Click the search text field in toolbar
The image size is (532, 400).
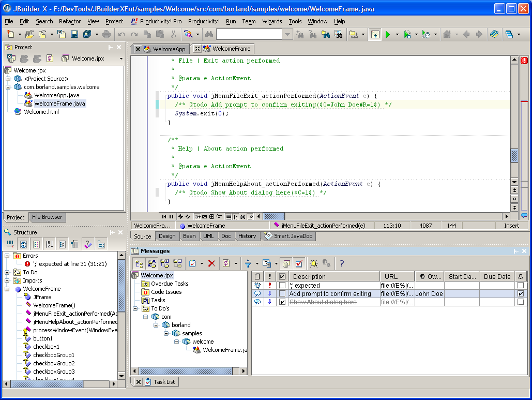click(x=250, y=34)
